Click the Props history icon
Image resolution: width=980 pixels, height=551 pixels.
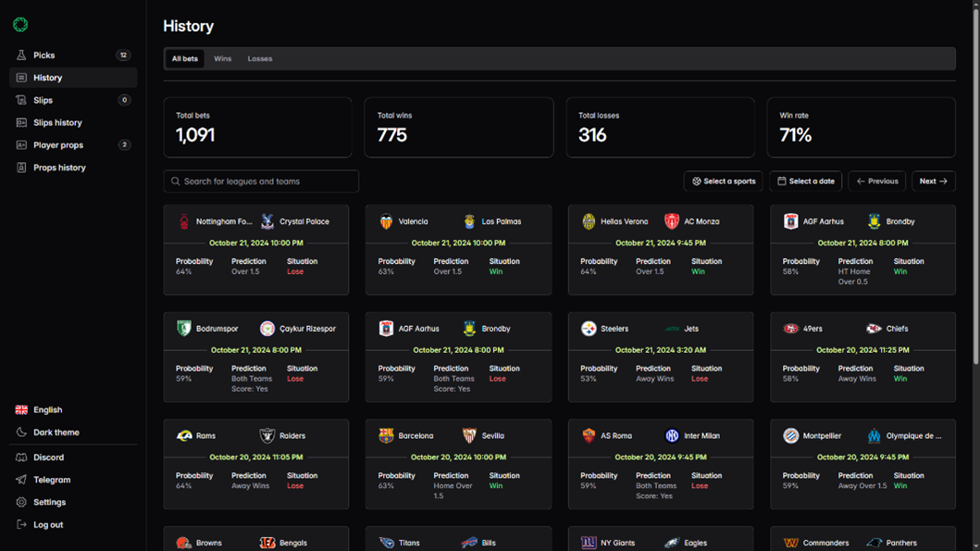click(21, 168)
